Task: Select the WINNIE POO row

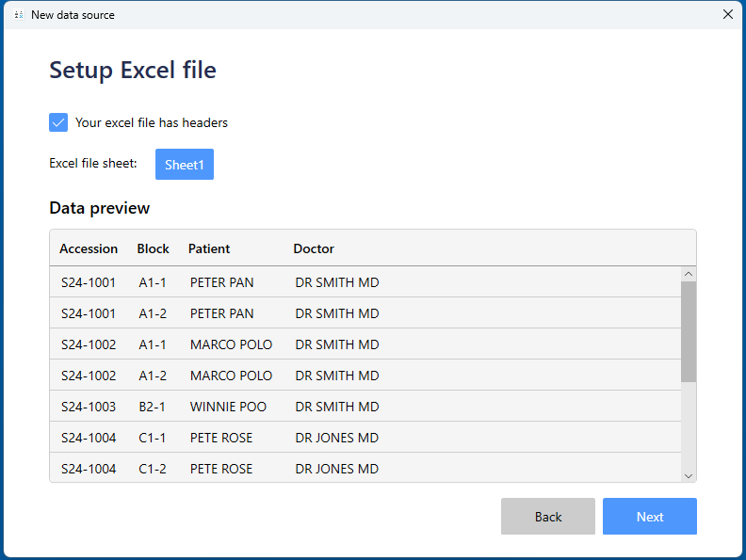Action: point(228,407)
